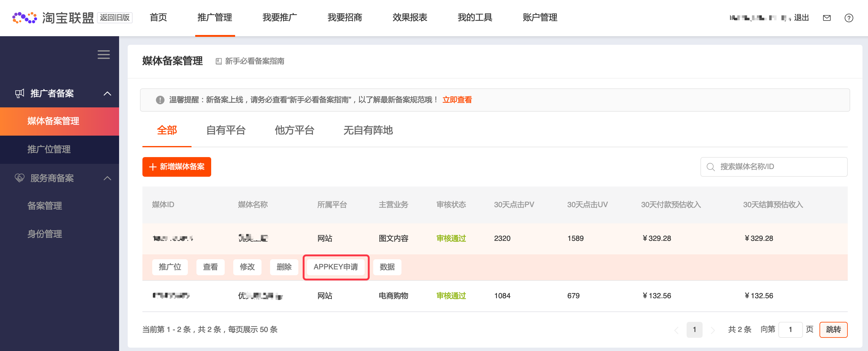Click 审核通过 status in 电商购物 row

(x=451, y=296)
